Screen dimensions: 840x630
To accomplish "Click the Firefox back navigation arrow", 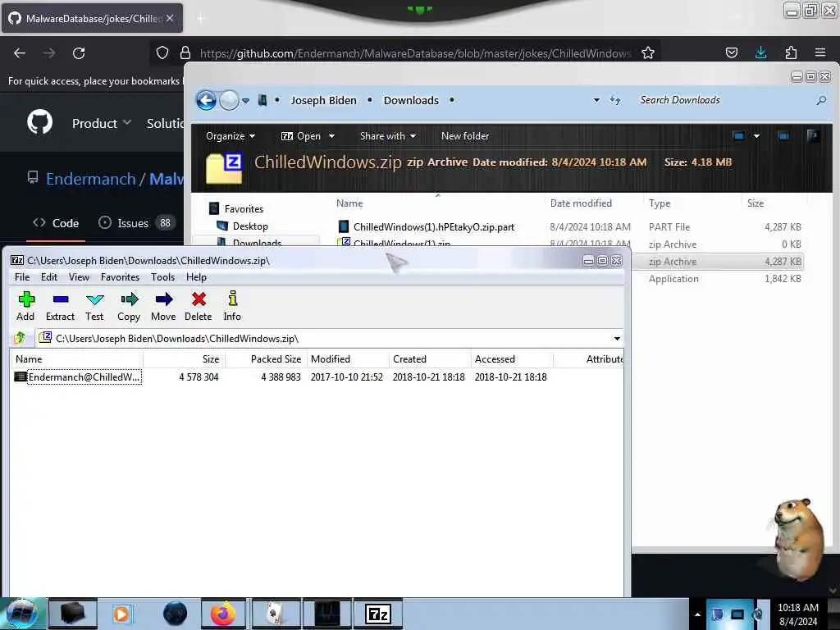I will (x=20, y=53).
